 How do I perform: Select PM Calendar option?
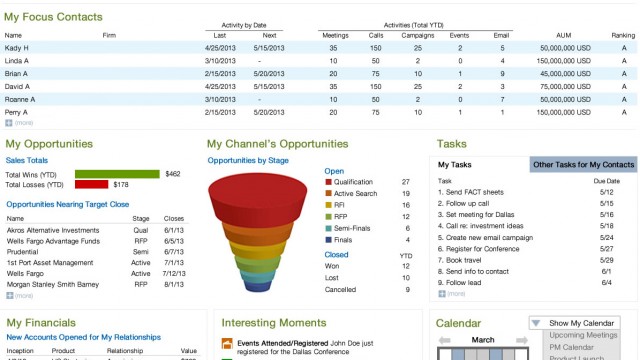coord(571,347)
